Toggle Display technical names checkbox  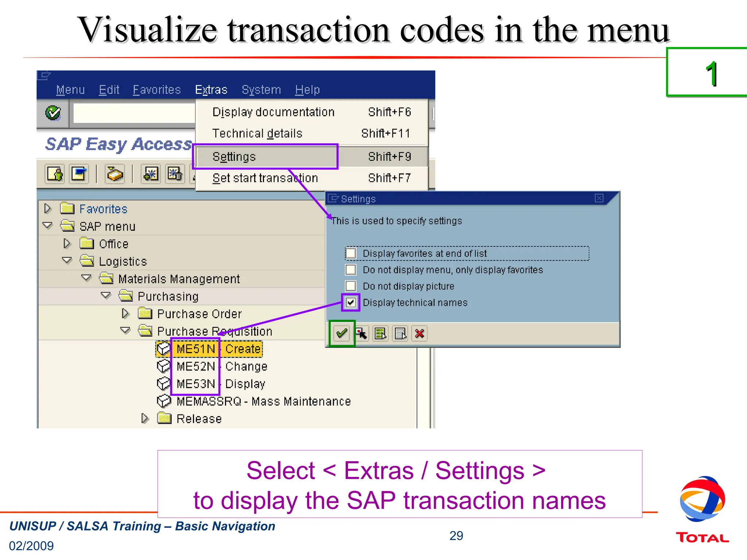[351, 302]
